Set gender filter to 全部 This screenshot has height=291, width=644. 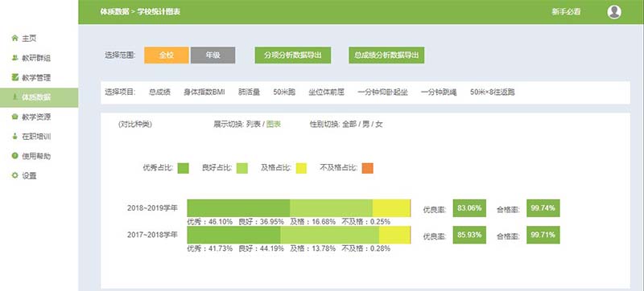click(x=349, y=124)
